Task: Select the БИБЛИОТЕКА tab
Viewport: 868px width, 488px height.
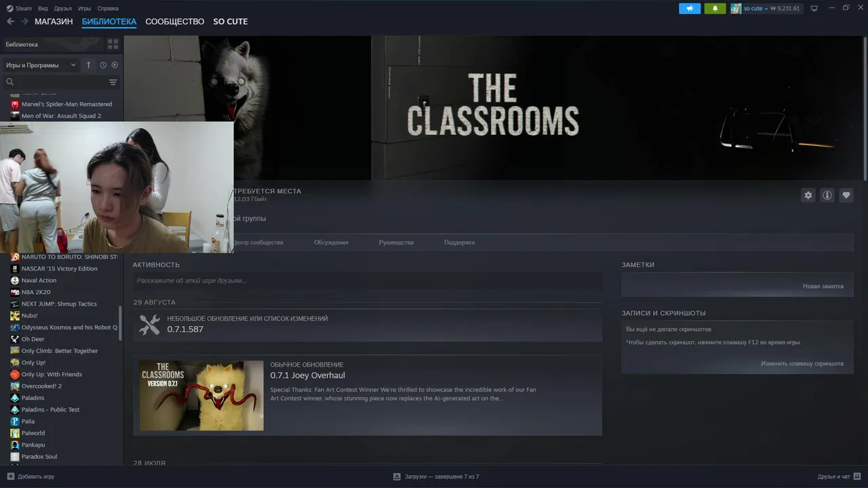Action: point(109,22)
